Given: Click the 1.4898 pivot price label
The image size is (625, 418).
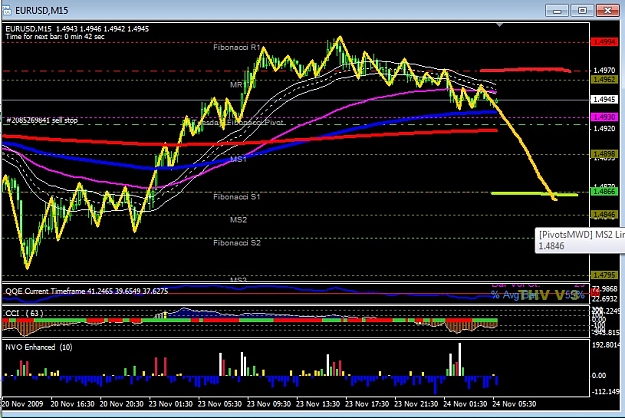Looking at the screenshot, I should click(x=604, y=154).
